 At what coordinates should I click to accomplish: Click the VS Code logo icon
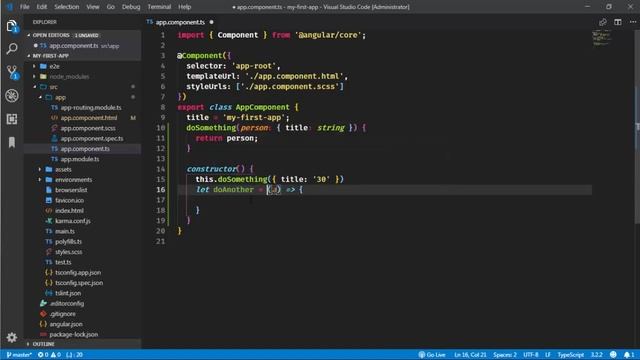(x=9, y=7)
